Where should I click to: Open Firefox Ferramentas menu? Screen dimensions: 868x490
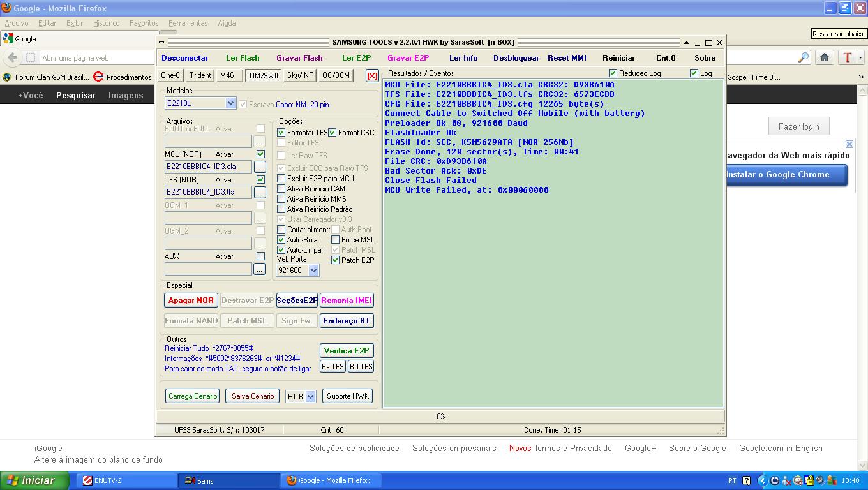[188, 23]
